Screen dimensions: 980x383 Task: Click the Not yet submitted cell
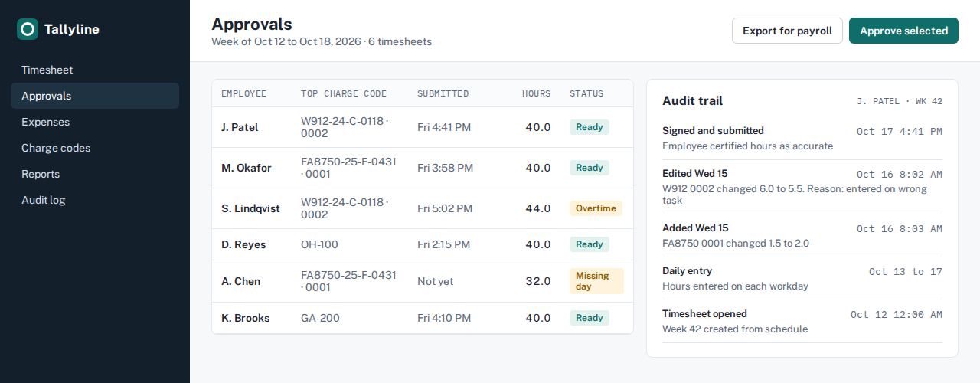pos(435,281)
